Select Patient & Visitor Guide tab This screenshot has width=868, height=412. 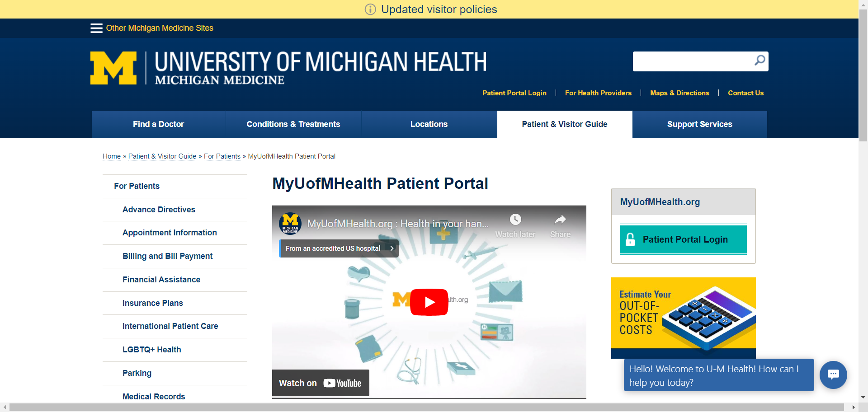click(x=565, y=124)
